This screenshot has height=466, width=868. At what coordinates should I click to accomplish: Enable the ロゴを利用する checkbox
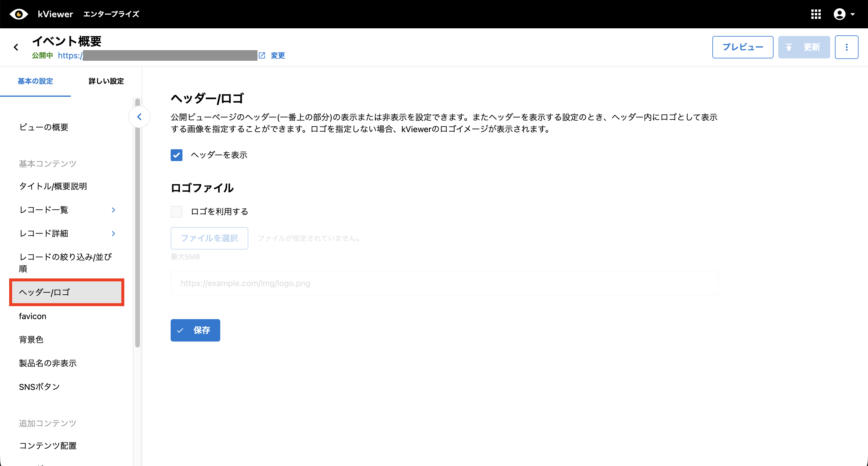(177, 211)
